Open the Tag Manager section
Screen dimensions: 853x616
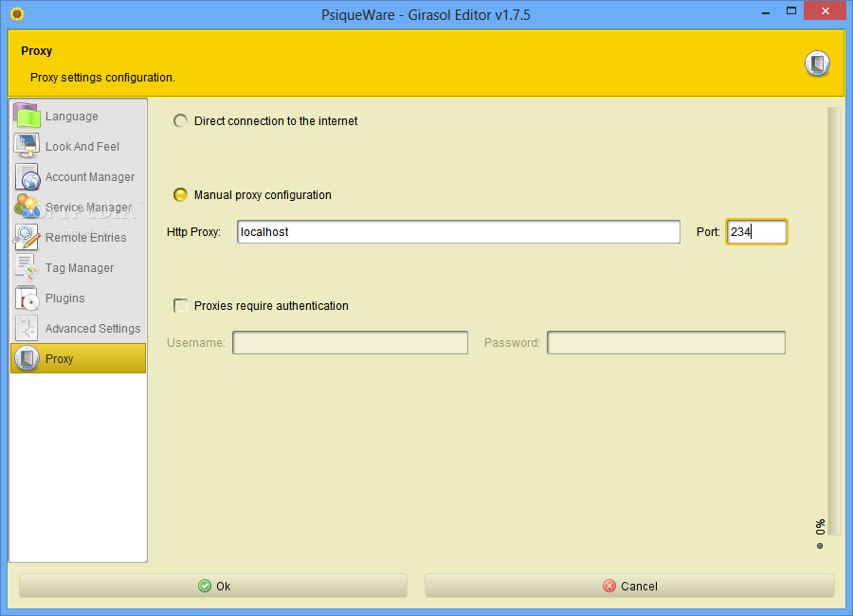pos(79,268)
